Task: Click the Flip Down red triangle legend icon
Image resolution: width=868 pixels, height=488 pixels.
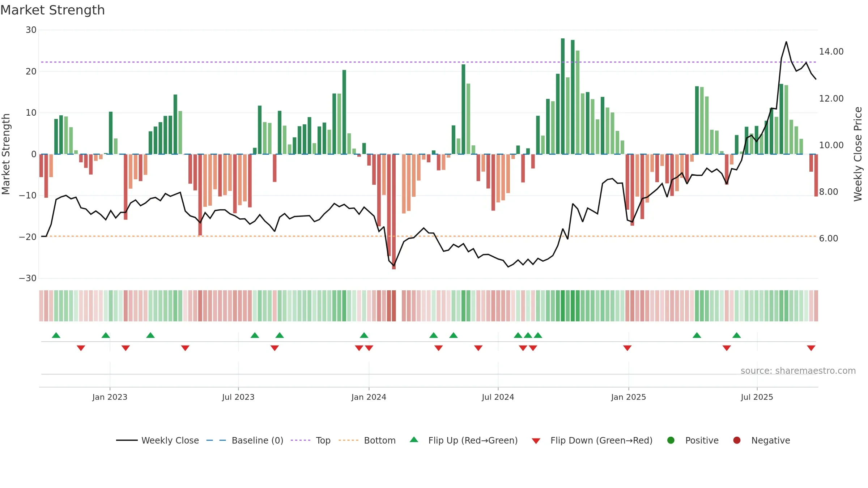Action: point(536,441)
